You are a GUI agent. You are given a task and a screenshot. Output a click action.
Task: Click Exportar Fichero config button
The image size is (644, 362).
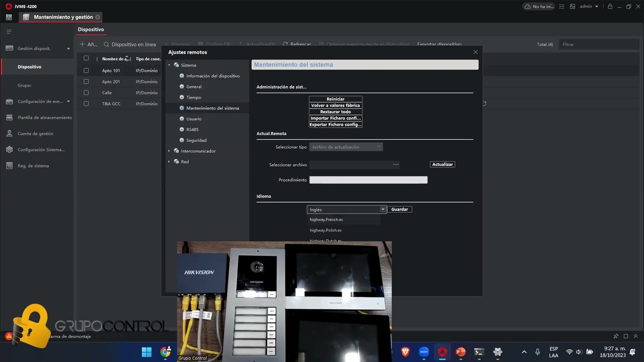[x=336, y=124]
